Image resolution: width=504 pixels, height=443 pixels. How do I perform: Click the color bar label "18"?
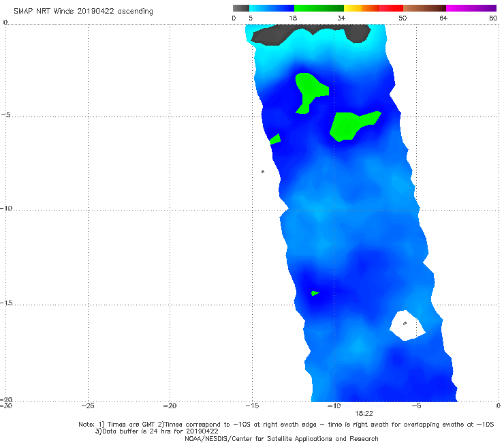pyautogui.click(x=293, y=18)
